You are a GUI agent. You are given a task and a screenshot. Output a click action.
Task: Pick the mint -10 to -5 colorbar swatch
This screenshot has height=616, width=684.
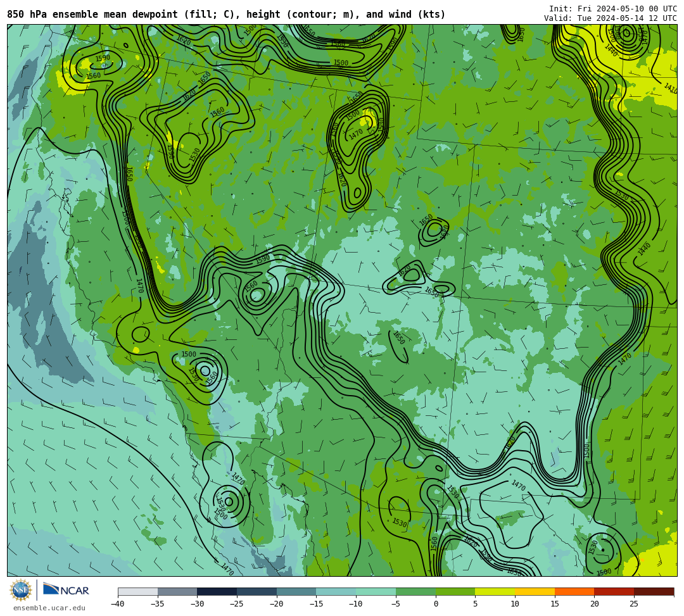[x=376, y=591]
